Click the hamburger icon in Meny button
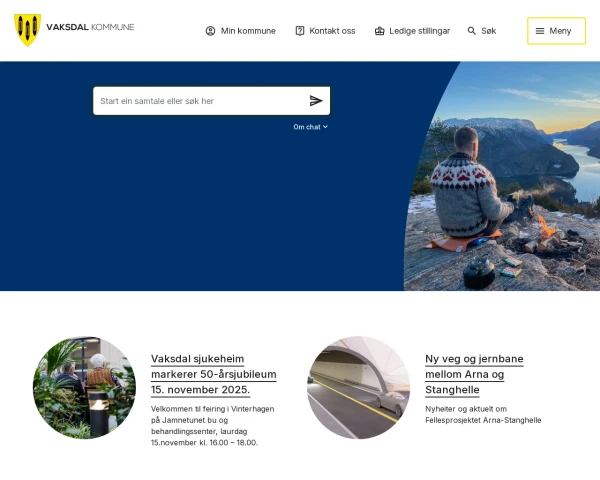Viewport: 600px width, 480px height. tap(540, 31)
